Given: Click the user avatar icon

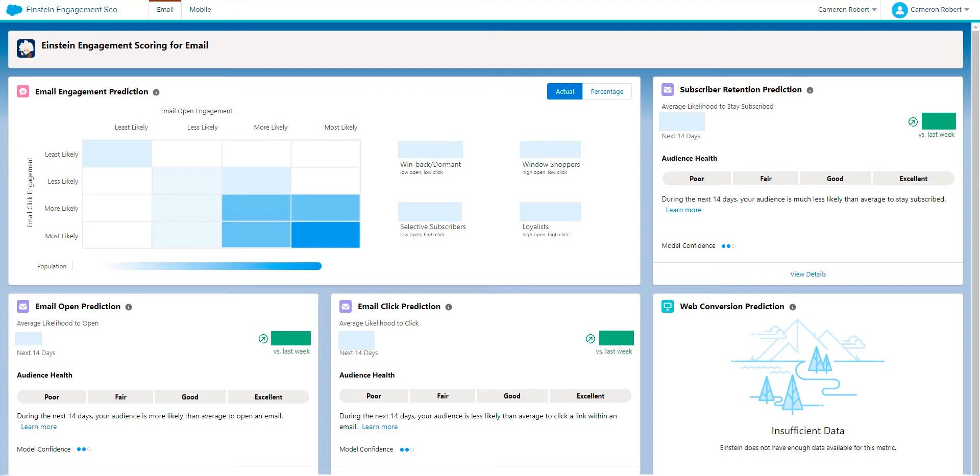Looking at the screenshot, I should click(899, 10).
